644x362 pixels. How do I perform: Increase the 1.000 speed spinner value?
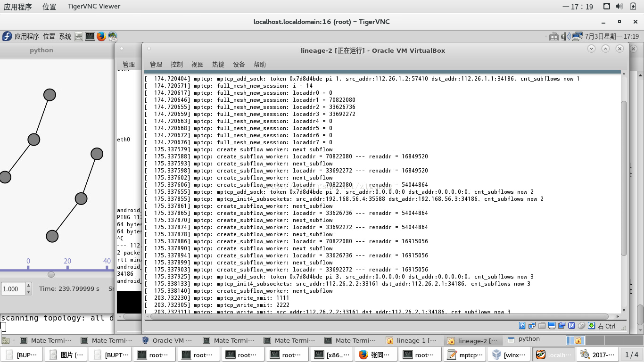tap(28, 286)
